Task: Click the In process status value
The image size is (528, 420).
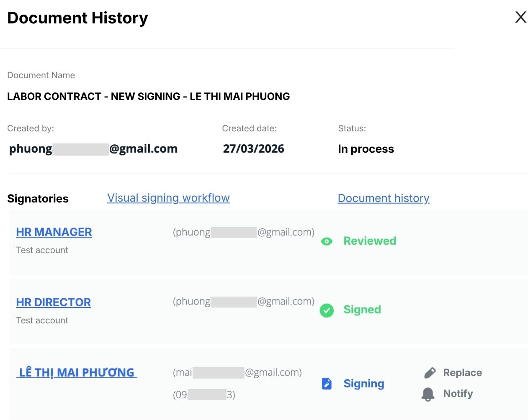Action: tap(366, 149)
